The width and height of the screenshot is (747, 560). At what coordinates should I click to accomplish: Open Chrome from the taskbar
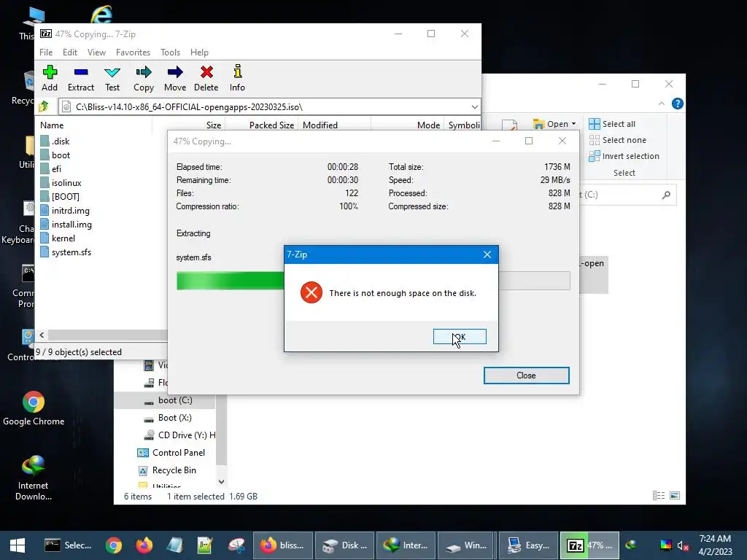(x=113, y=545)
